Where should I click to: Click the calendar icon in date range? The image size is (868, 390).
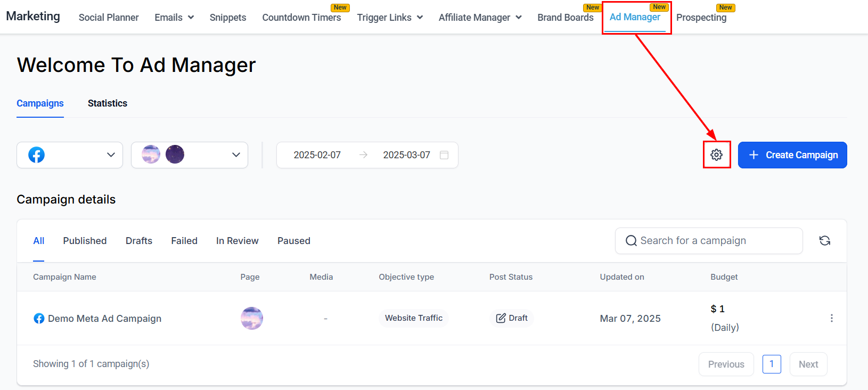click(x=444, y=155)
